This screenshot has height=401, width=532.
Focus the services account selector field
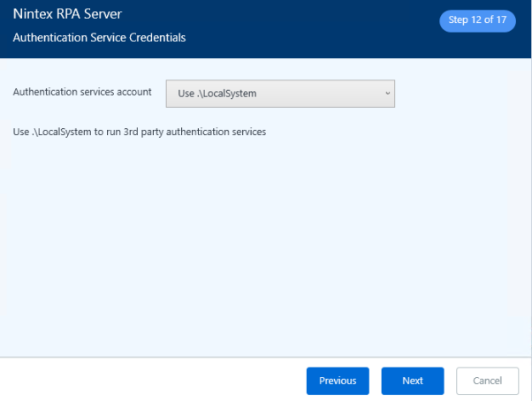tap(280, 93)
